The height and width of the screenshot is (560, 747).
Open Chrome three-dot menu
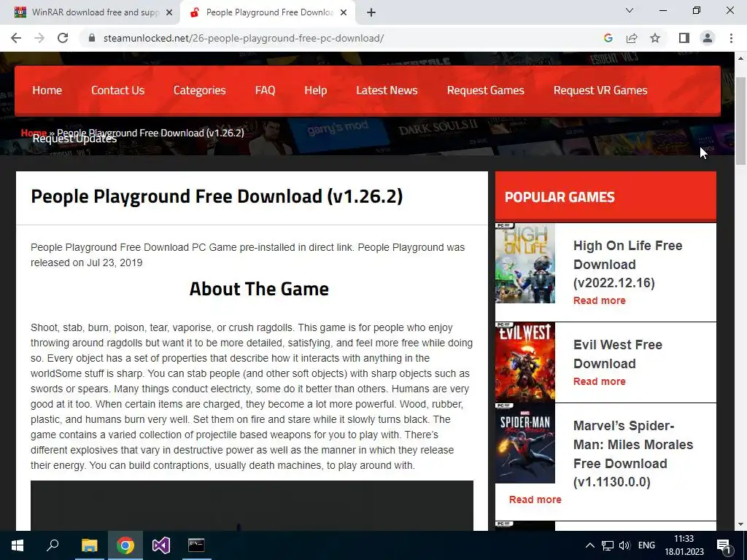click(x=731, y=38)
